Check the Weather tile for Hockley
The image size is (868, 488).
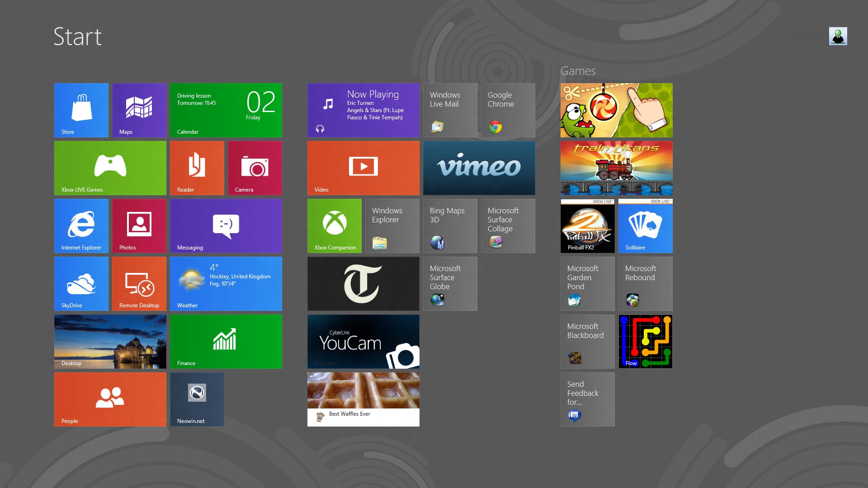tap(226, 283)
